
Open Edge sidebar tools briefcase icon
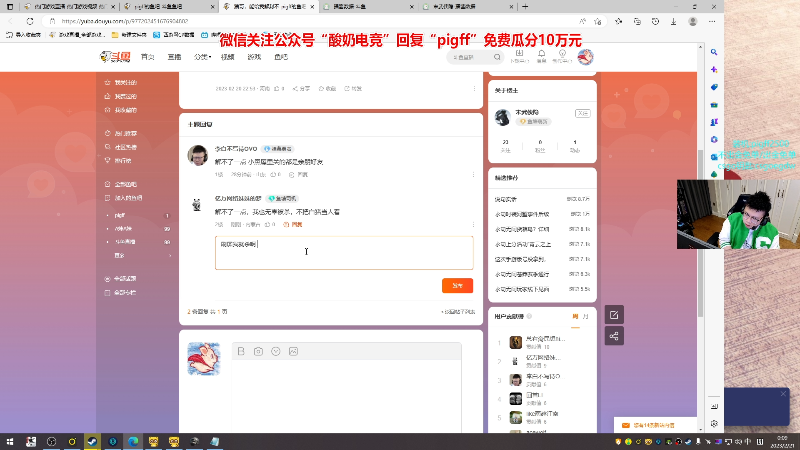714,105
